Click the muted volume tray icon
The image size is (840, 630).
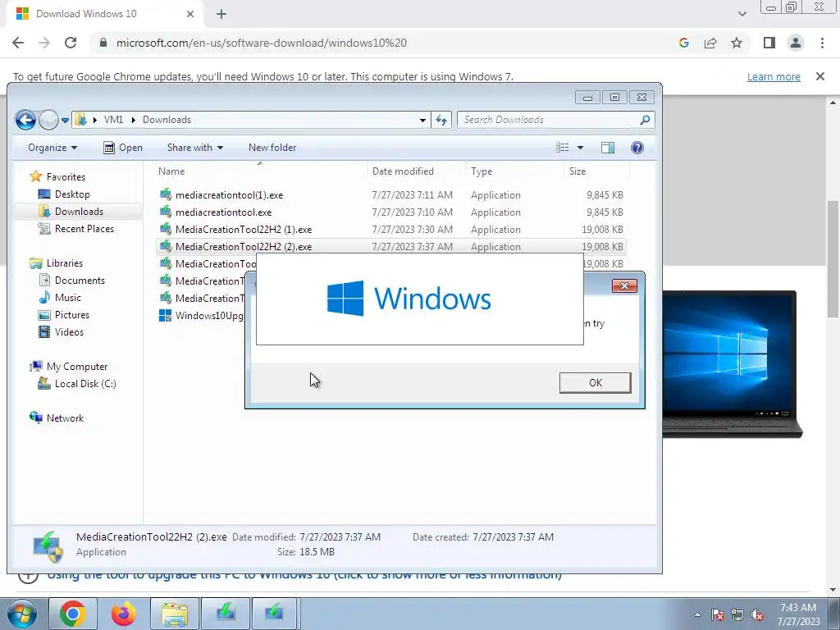point(757,614)
